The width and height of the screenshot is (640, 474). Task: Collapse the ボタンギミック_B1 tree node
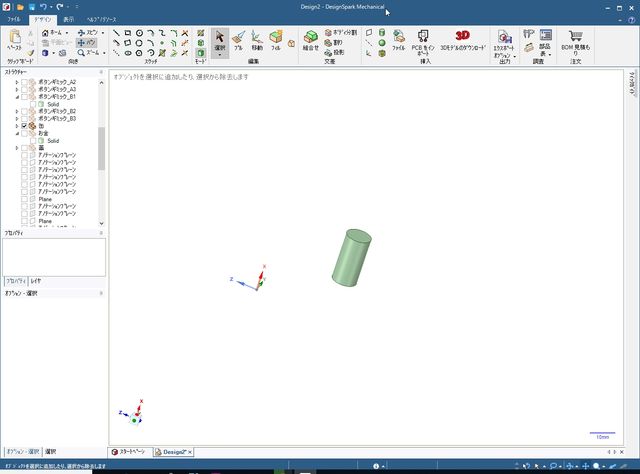17,97
